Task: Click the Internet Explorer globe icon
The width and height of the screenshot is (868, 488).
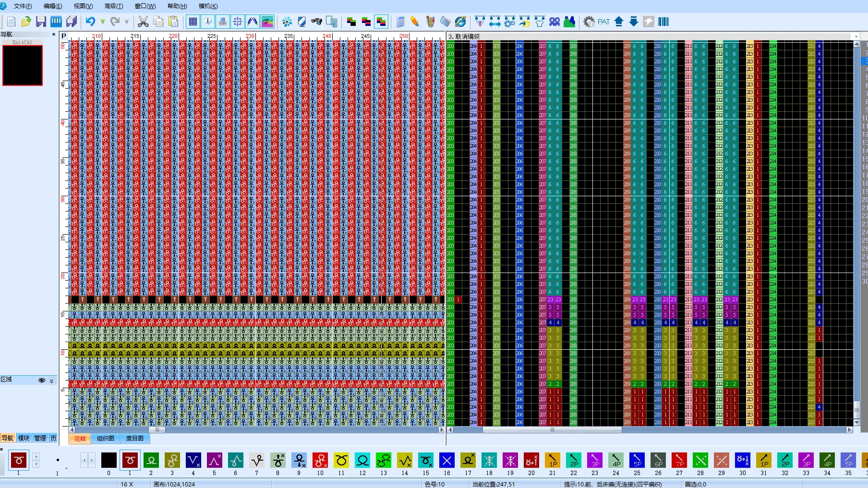Action: click(x=460, y=22)
